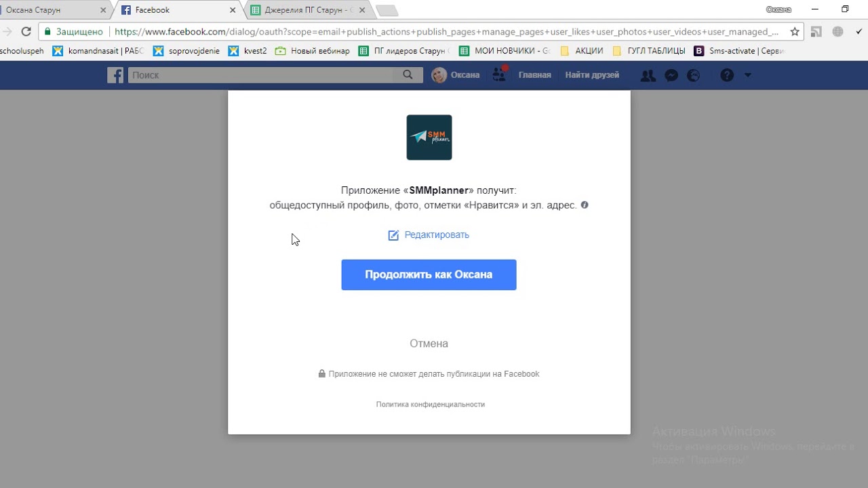This screenshot has height=488, width=868.
Task: Bookmark this page with star icon
Action: click(x=795, y=32)
